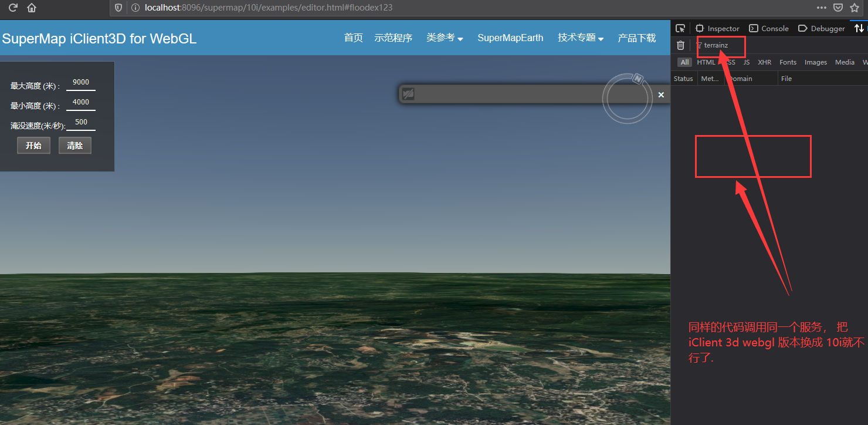Edit the 淹没速度 value 500
Image resolution: width=868 pixels, height=425 pixels.
pos(81,123)
